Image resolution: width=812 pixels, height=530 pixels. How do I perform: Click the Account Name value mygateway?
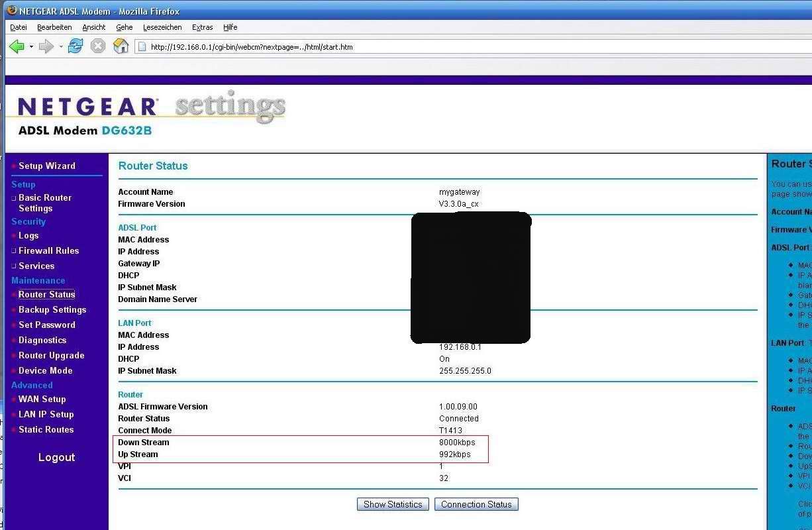[459, 192]
